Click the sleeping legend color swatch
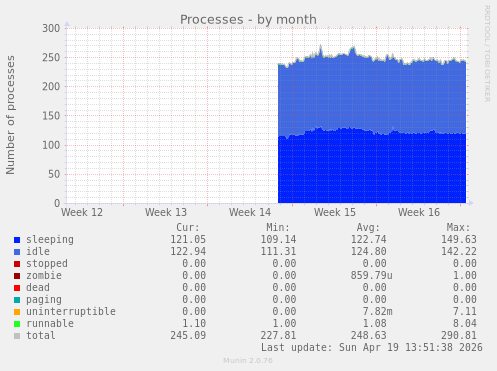The image size is (497, 371). (x=17, y=240)
